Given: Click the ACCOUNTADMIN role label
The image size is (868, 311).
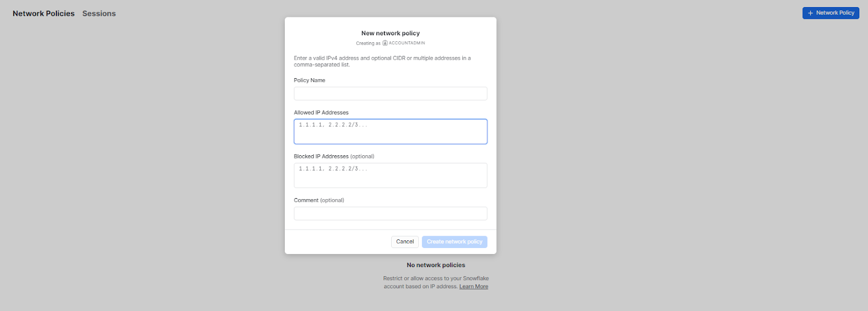Looking at the screenshot, I should click(407, 43).
